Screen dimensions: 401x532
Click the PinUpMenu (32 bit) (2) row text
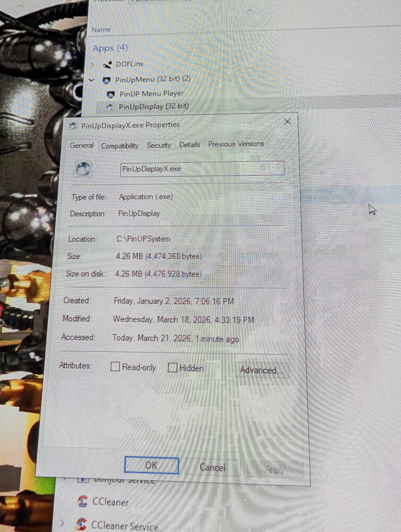(153, 79)
